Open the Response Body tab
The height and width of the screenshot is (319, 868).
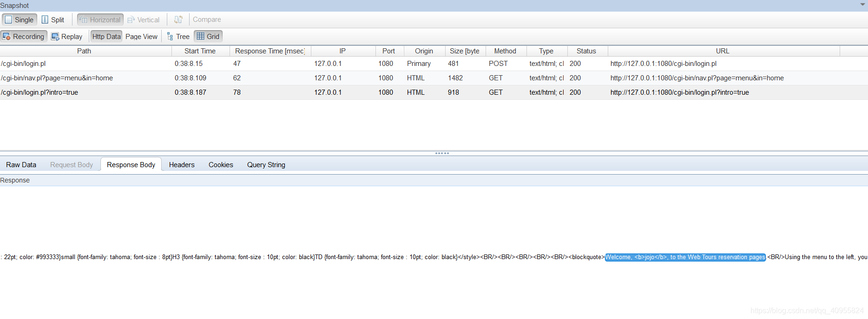pyautogui.click(x=131, y=164)
